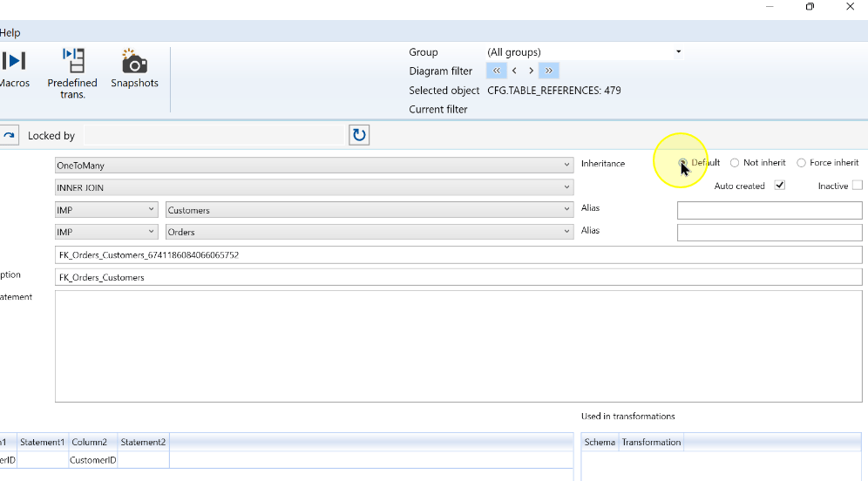Screen dimensions: 868x481
Task: Open the INNER JOIN type dropdown
Action: click(314, 187)
